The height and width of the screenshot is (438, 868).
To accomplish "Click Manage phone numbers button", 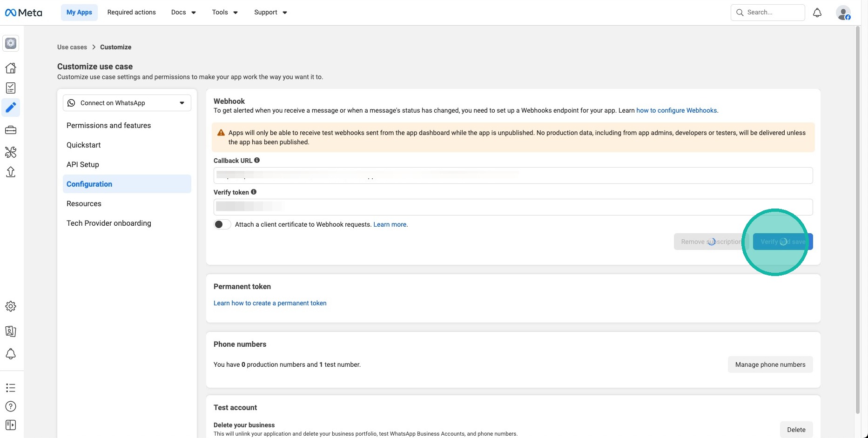I will 770,364.
